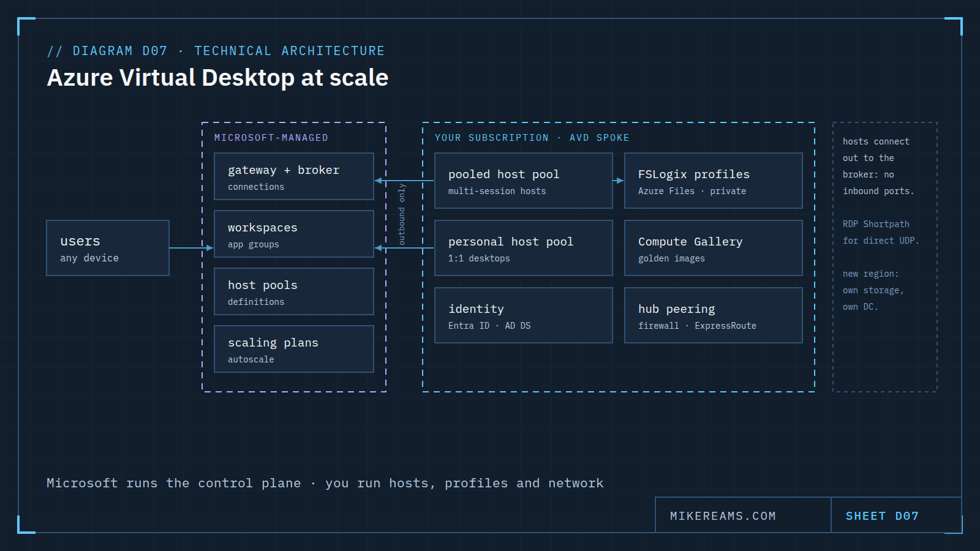Click the '1:1 desktops' subtitle
The height and width of the screenshot is (551, 980).
(479, 258)
